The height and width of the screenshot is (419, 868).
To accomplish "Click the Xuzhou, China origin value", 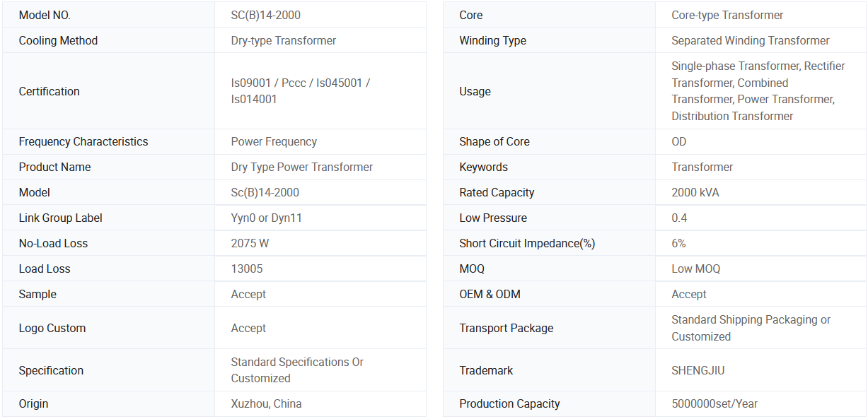I will coord(266,403).
